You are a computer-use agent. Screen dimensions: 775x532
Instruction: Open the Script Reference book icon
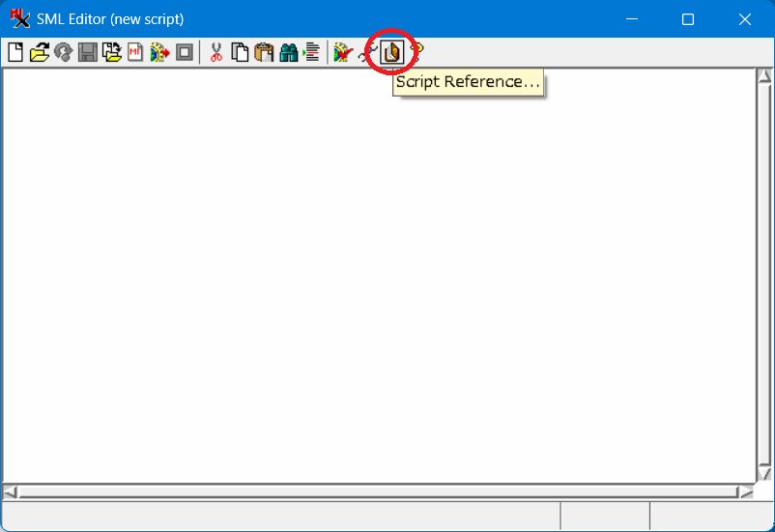[392, 52]
